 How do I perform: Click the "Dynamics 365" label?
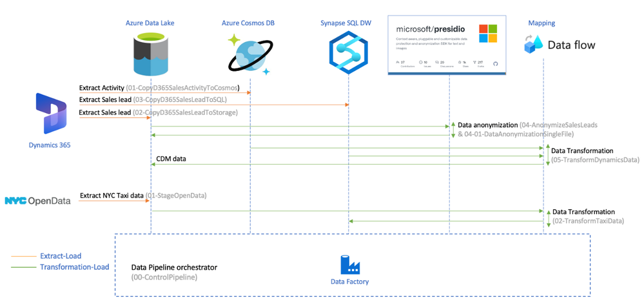pyautogui.click(x=50, y=145)
